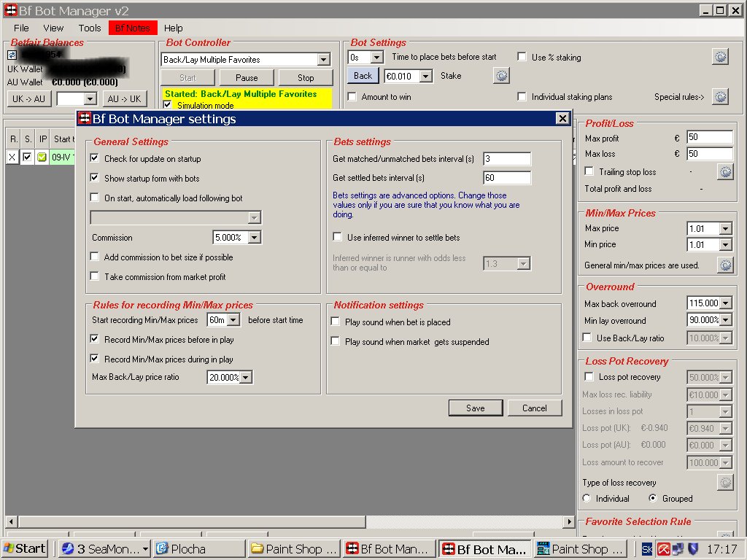Open the Tools menu
This screenshot has height=560, width=747.
(x=90, y=28)
